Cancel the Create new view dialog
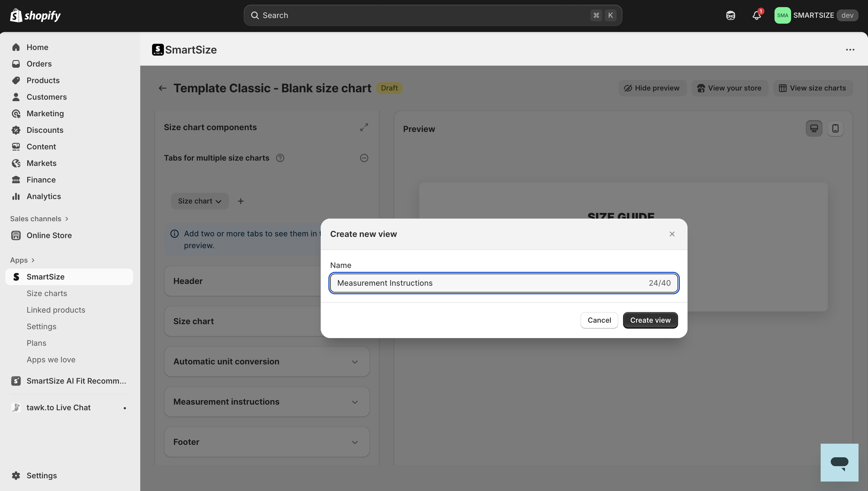The image size is (868, 491). click(599, 320)
